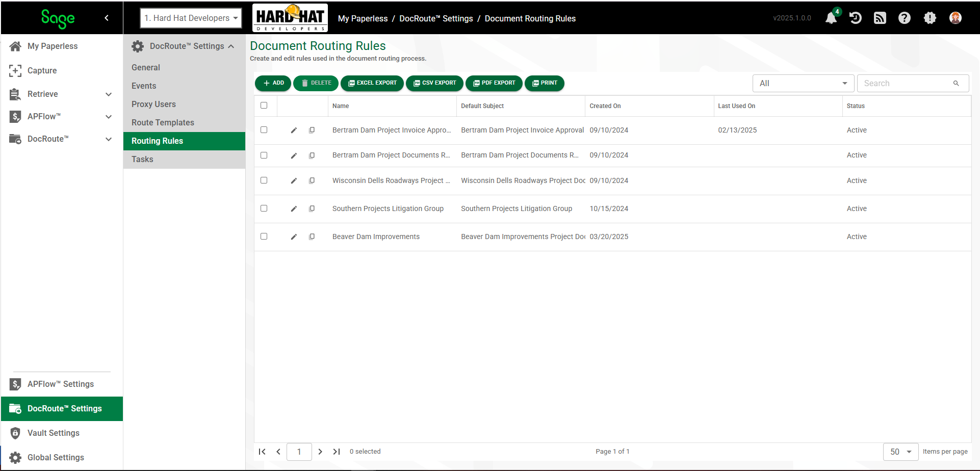The image size is (980, 471).
Task: Go to the next page
Action: coord(320,452)
